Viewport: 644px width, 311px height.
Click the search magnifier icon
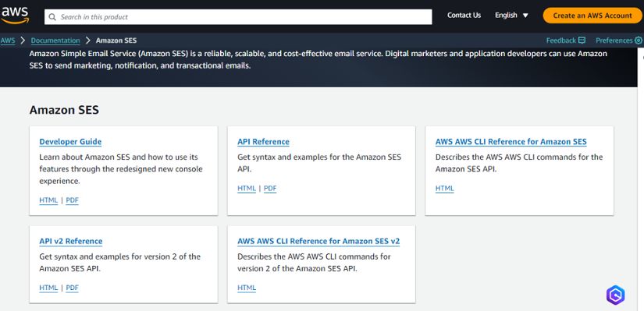52,17
